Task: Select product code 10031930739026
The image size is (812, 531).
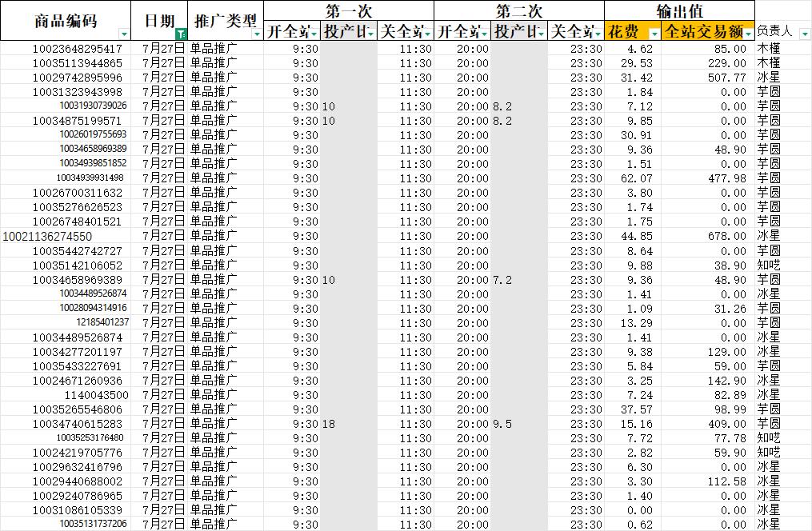Action: [94, 106]
